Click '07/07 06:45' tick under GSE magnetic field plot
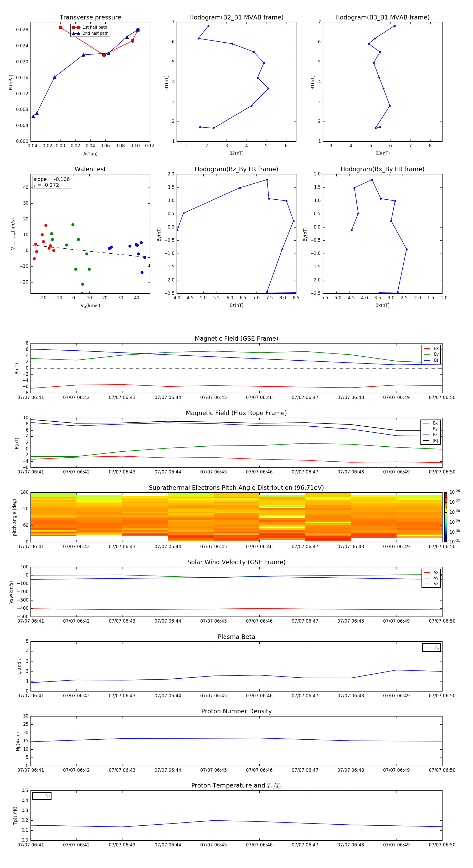473x868 pixels. point(213,398)
